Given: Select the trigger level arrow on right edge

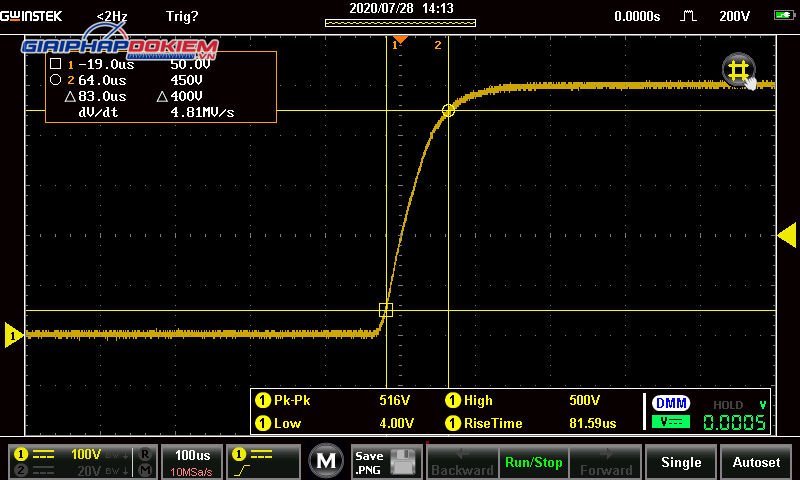Looking at the screenshot, I should (787, 235).
